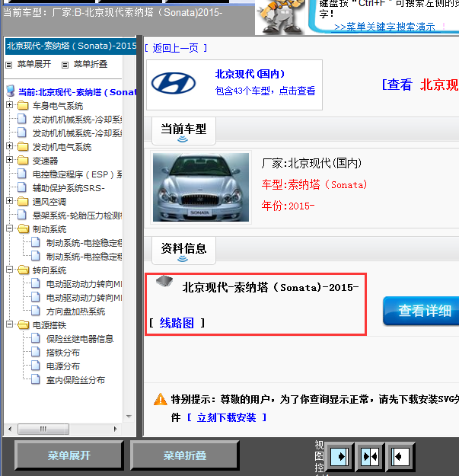
Task: Click the horizontal scrollbar right arrow
Action: pyautogui.click(x=115, y=429)
